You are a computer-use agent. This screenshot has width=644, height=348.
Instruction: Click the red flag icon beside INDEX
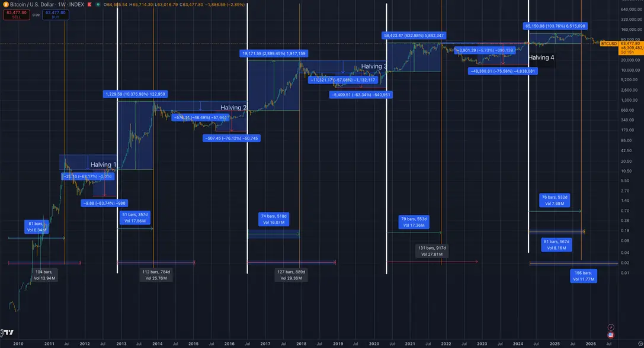click(89, 5)
